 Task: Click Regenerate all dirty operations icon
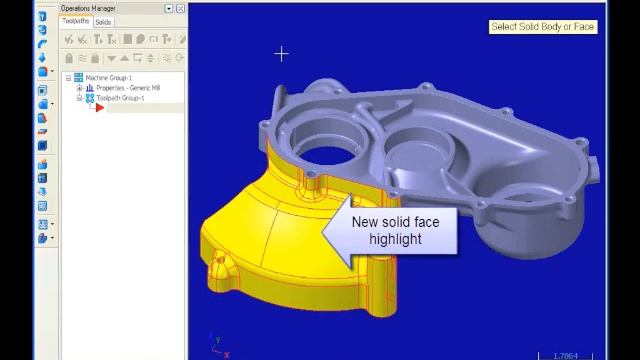tap(111, 39)
